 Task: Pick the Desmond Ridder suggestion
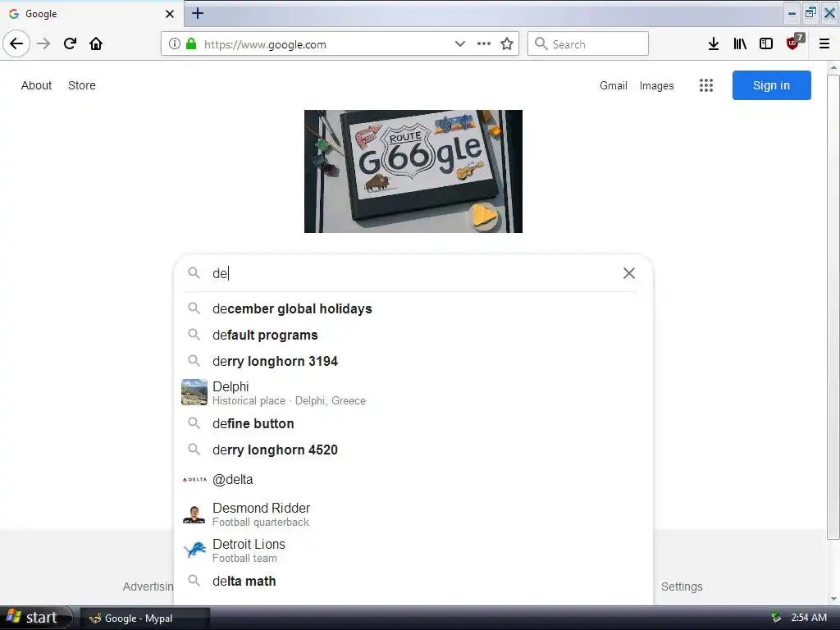click(413, 514)
